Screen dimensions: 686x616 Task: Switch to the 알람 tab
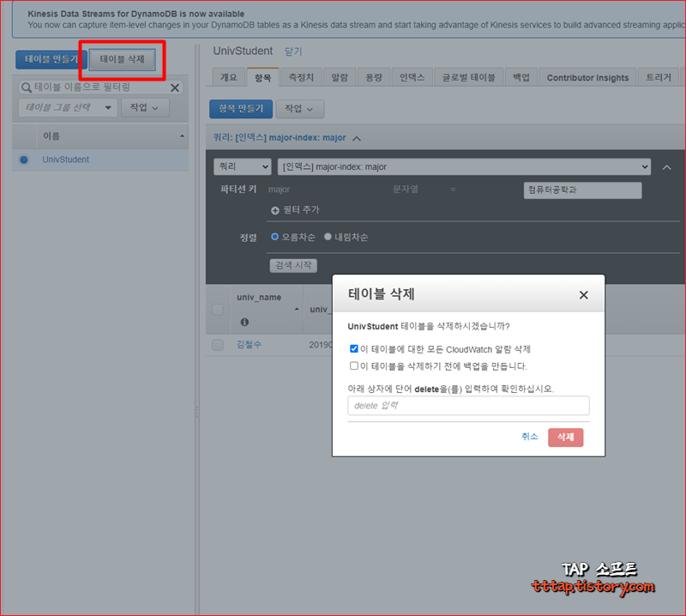pos(340,77)
